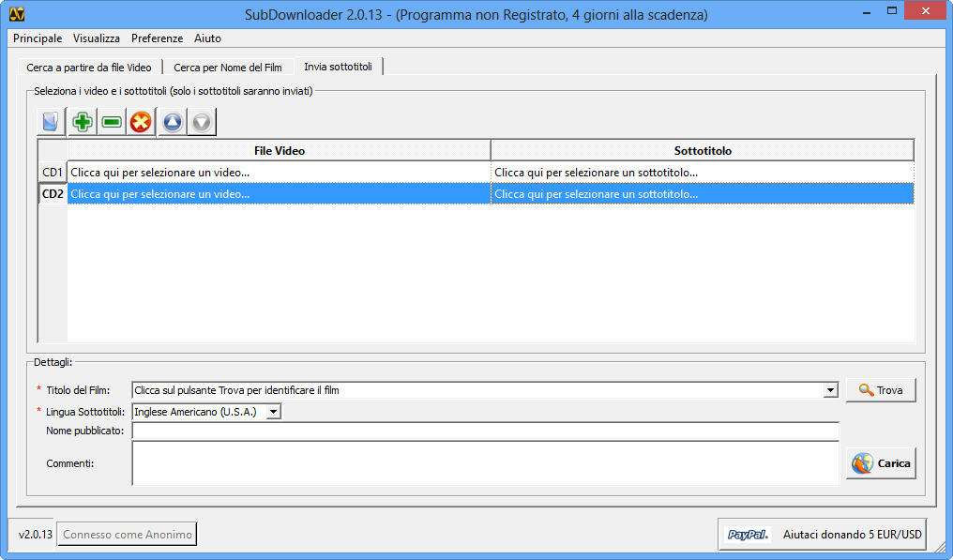Focus the Commenti text area

tap(485, 463)
